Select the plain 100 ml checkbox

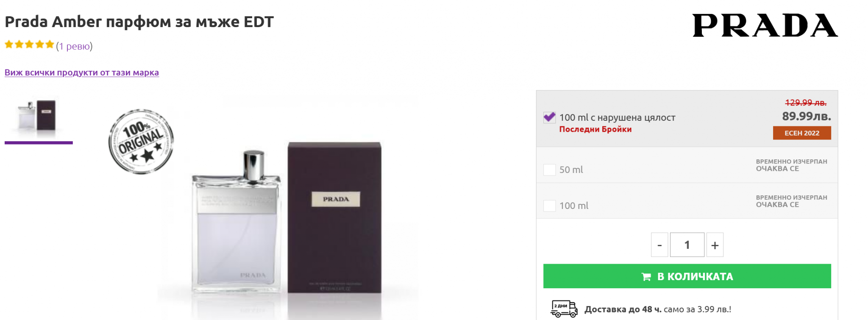point(550,206)
